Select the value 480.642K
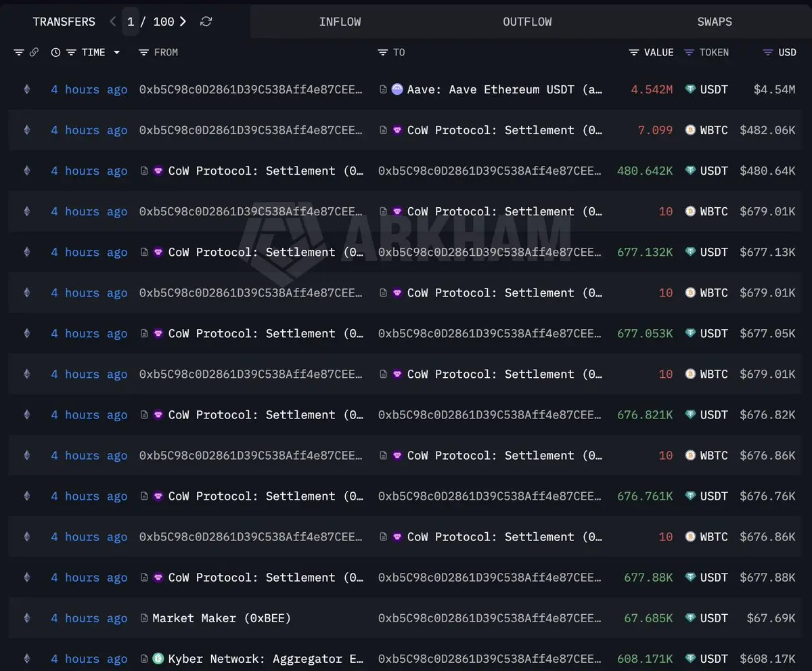The width and height of the screenshot is (812, 671). tap(645, 171)
